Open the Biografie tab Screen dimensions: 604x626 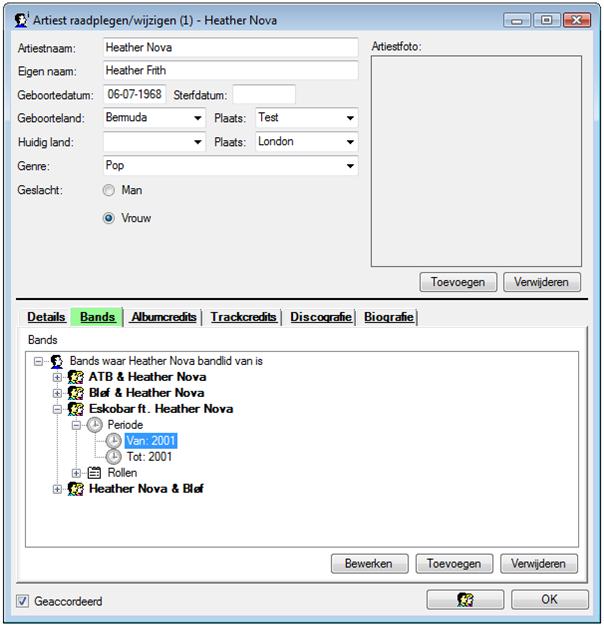click(x=389, y=317)
